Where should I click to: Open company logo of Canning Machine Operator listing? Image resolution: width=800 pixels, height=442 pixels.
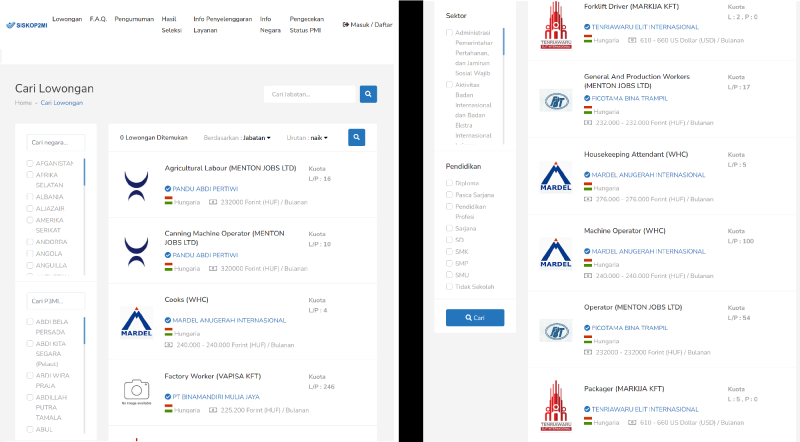136,252
